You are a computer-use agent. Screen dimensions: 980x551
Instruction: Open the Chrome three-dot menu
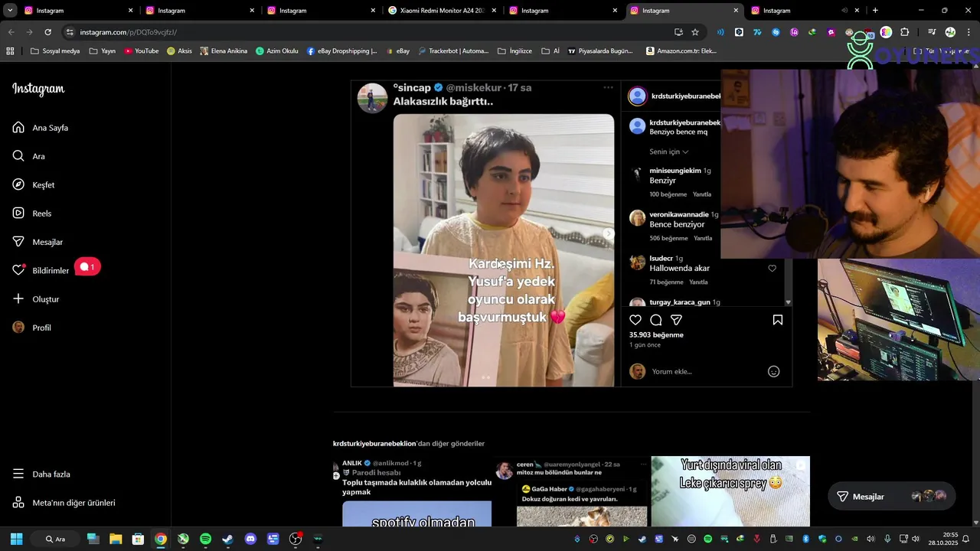[969, 32]
